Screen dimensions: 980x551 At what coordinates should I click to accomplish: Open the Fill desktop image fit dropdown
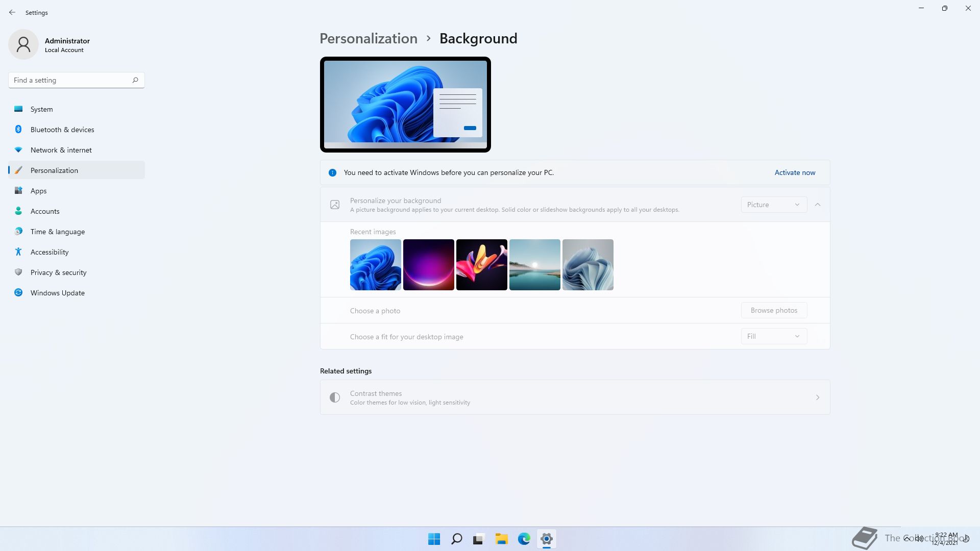point(774,336)
